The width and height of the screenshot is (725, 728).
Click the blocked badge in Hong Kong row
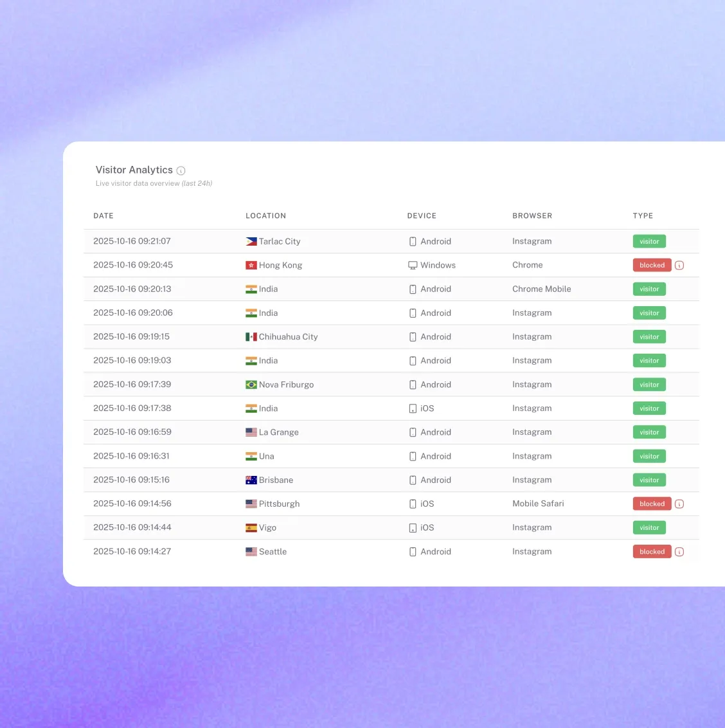(652, 265)
